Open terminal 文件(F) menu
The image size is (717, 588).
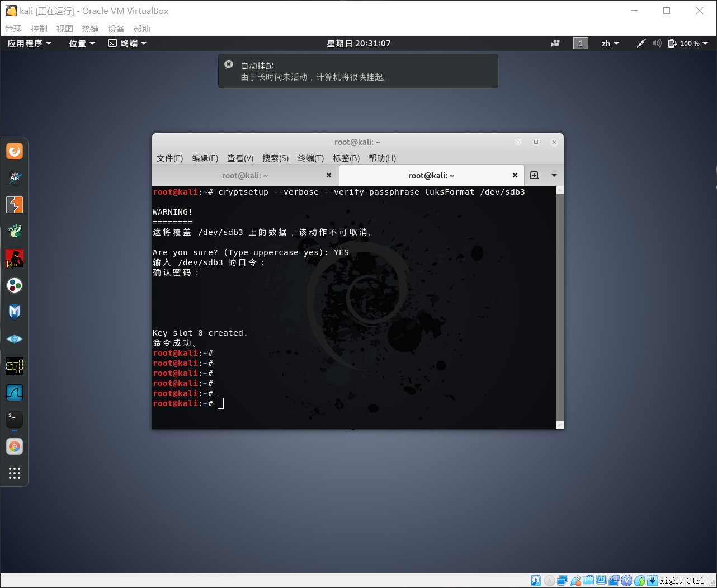click(170, 158)
